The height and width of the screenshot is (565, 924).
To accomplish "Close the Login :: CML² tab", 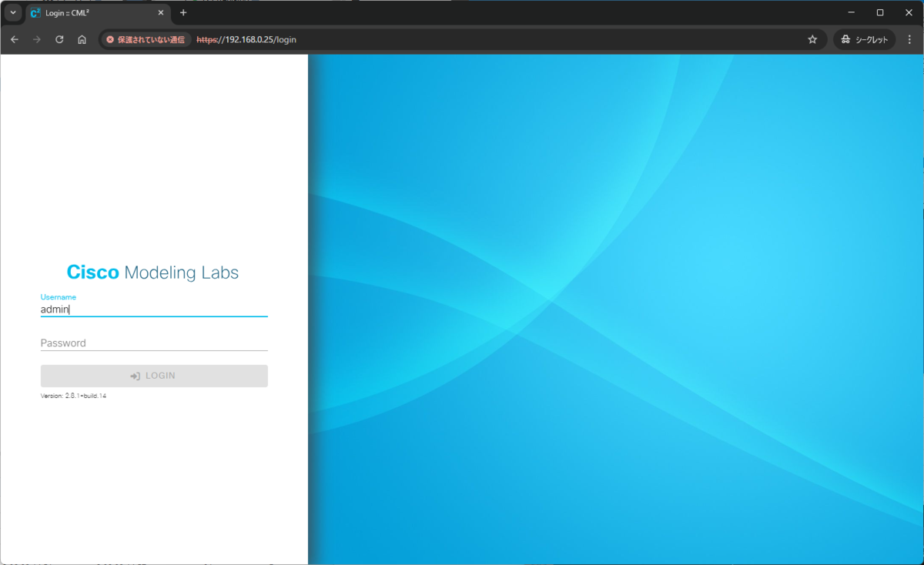I will coord(161,13).
